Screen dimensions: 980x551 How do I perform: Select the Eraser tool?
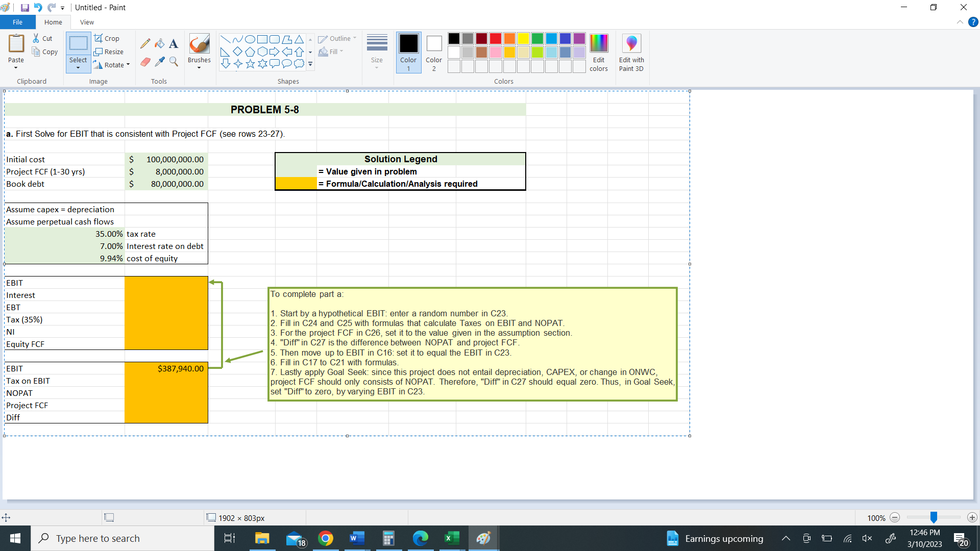click(145, 62)
